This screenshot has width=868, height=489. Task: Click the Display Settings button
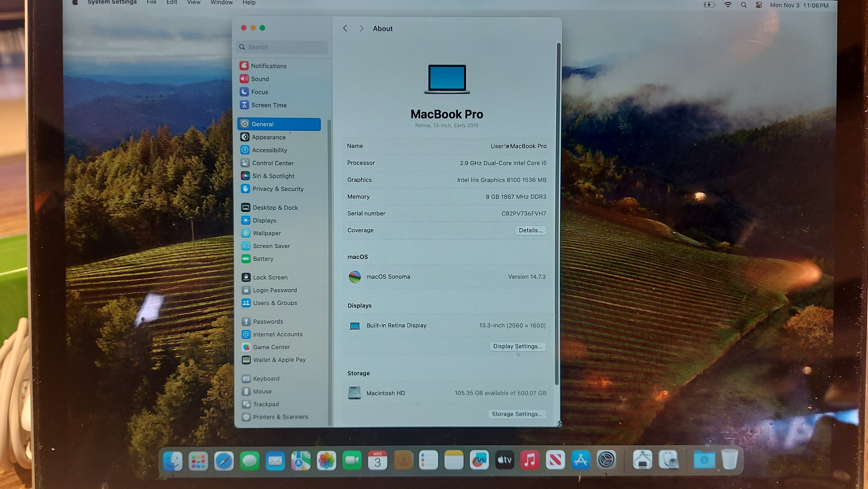tap(518, 346)
